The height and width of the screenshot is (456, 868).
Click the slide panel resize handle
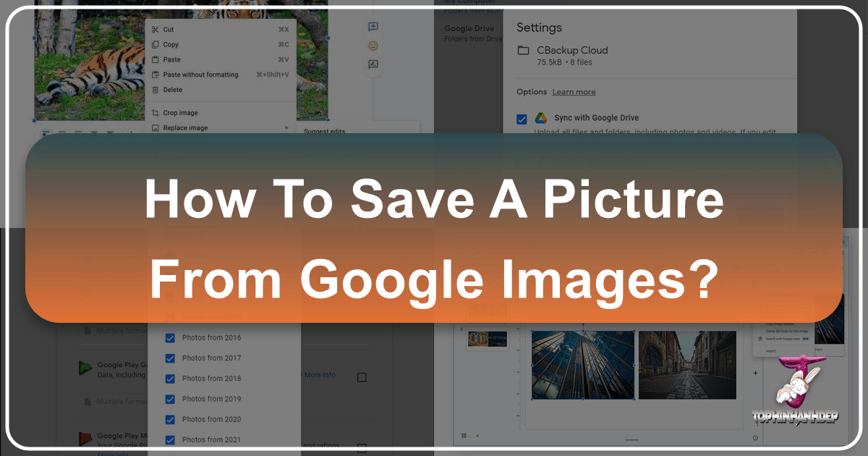coord(632,440)
